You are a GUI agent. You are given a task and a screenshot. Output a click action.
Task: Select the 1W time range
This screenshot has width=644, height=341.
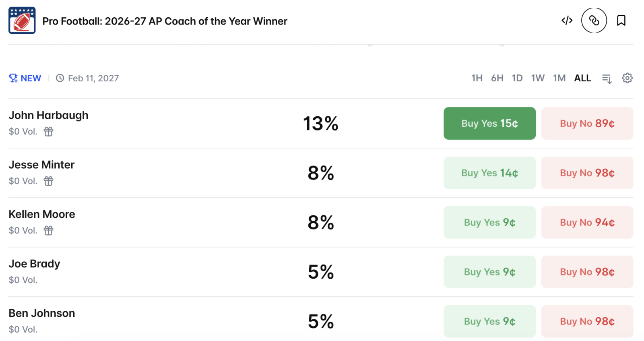[x=537, y=78]
